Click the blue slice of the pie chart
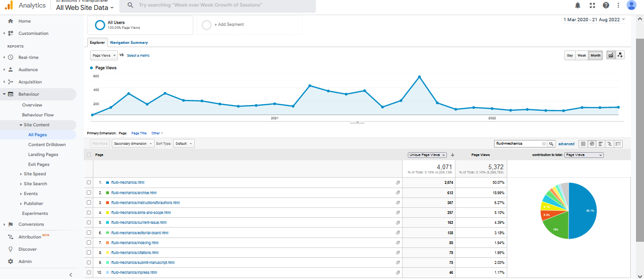The height and width of the screenshot is (279, 644). pos(584,212)
